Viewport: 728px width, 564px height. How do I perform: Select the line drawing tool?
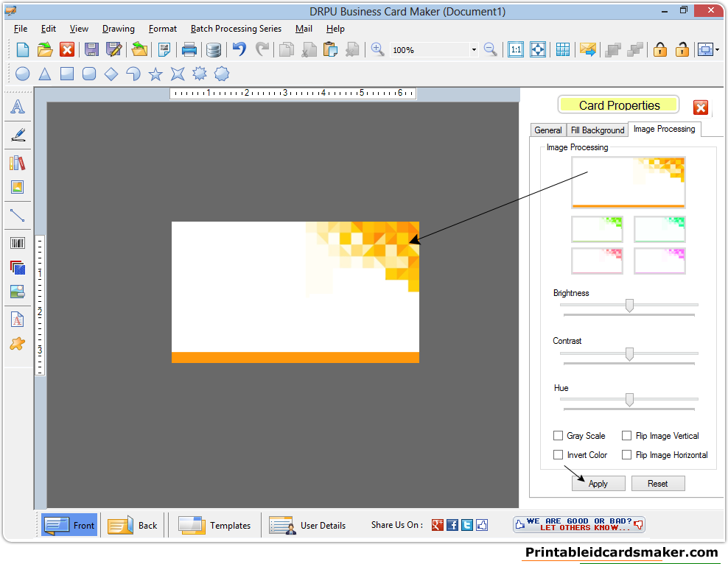pyautogui.click(x=18, y=216)
